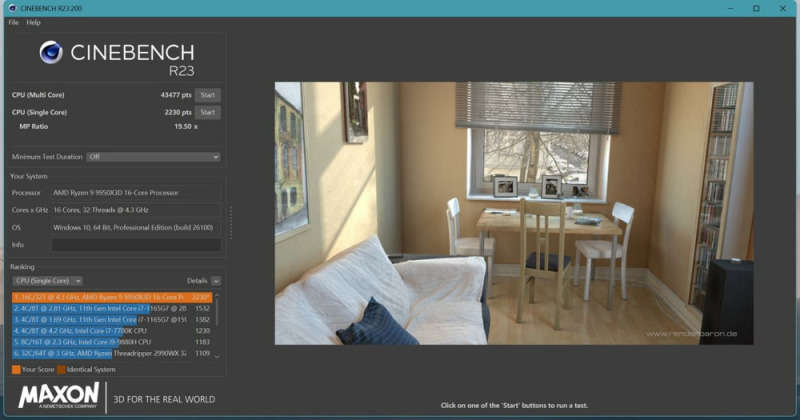This screenshot has height=420, width=800.
Task: Open the Help menu
Action: pyautogui.click(x=33, y=22)
